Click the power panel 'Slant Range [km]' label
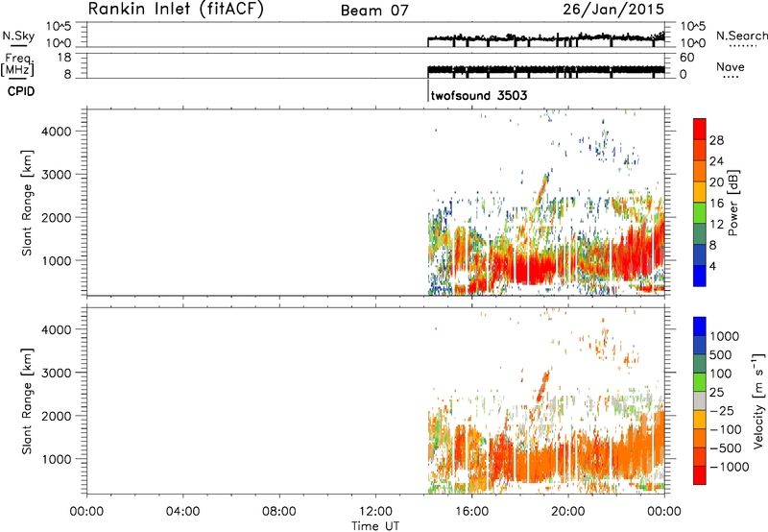Viewport: 768px width, 532px height. coord(27,203)
